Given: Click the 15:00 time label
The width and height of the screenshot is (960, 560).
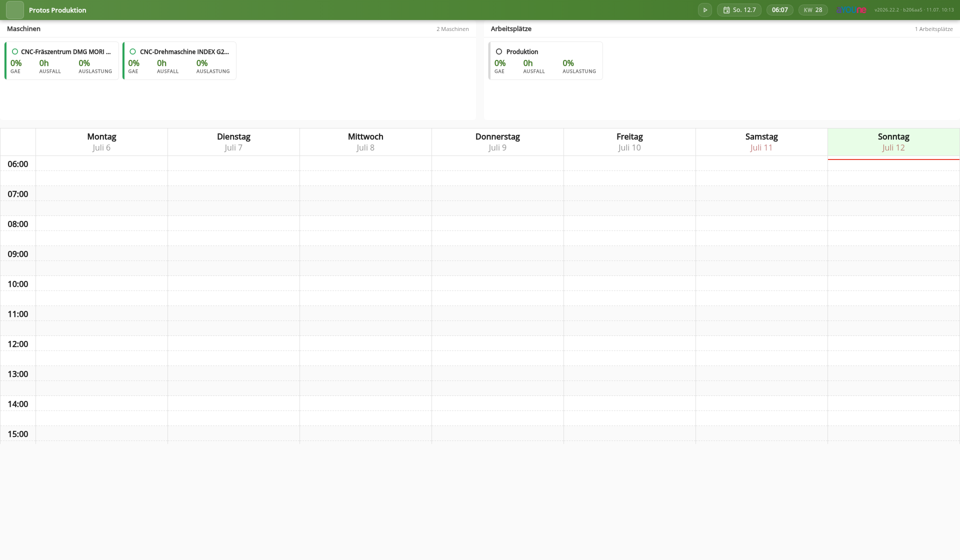Looking at the screenshot, I should (x=18, y=434).
